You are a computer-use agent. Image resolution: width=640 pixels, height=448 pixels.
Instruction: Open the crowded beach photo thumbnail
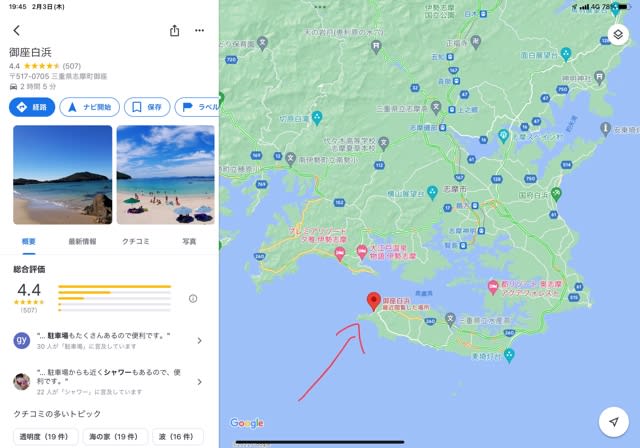[x=165, y=175]
